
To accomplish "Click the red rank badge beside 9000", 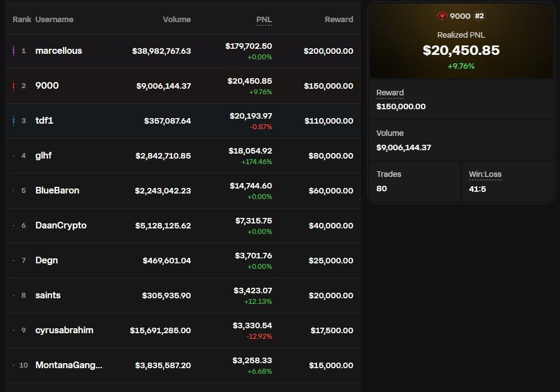I will pos(13,86).
